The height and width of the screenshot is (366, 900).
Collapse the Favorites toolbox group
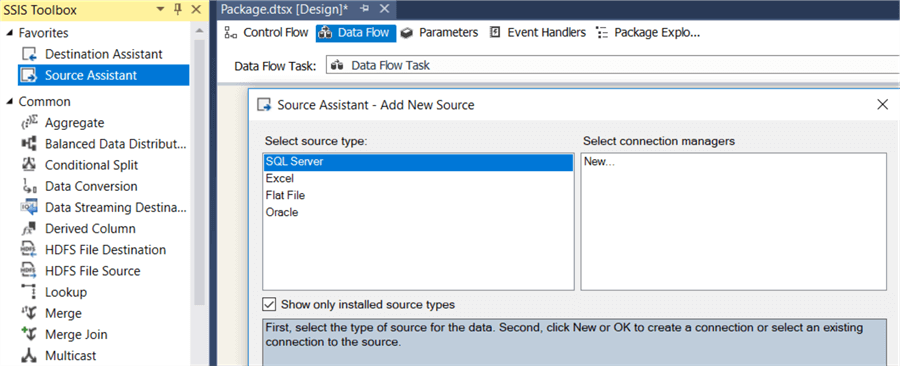(x=9, y=33)
